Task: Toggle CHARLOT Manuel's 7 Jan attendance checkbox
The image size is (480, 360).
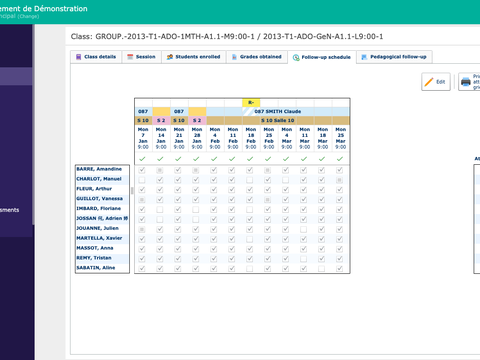Action: click(x=142, y=180)
